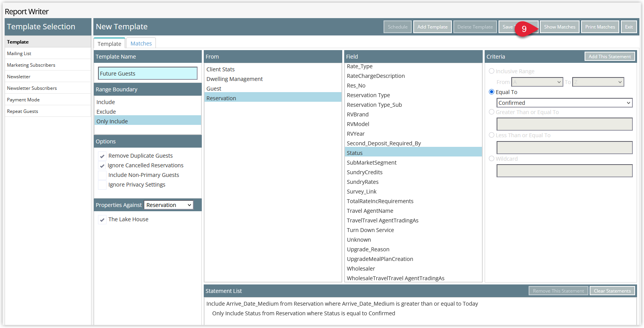The width and height of the screenshot is (644, 328).
Task: Select Wildcard radio button
Action: (492, 159)
